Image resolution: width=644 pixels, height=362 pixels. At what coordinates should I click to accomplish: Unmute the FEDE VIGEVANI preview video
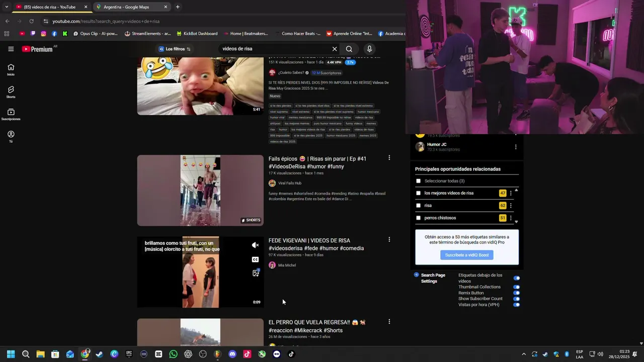pyautogui.click(x=256, y=245)
